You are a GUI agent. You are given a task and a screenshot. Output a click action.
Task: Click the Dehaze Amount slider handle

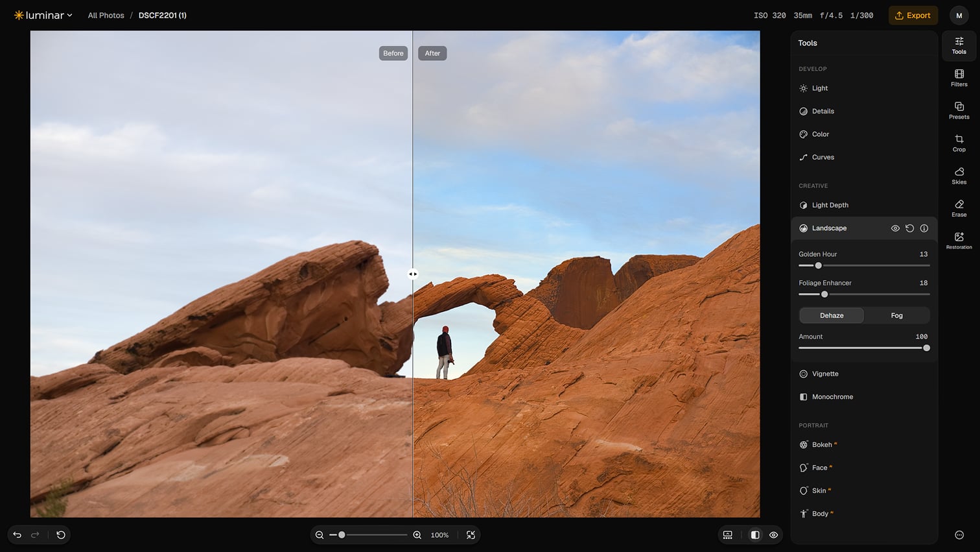[x=927, y=348]
